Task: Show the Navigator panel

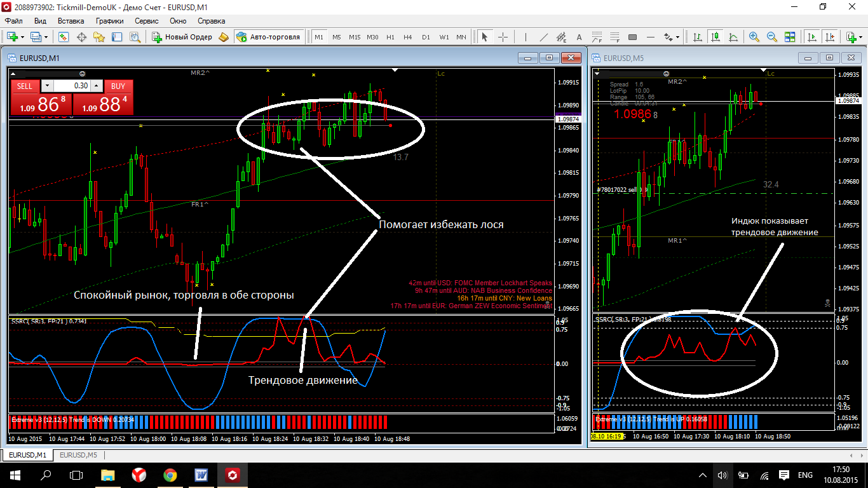Action: [99, 37]
